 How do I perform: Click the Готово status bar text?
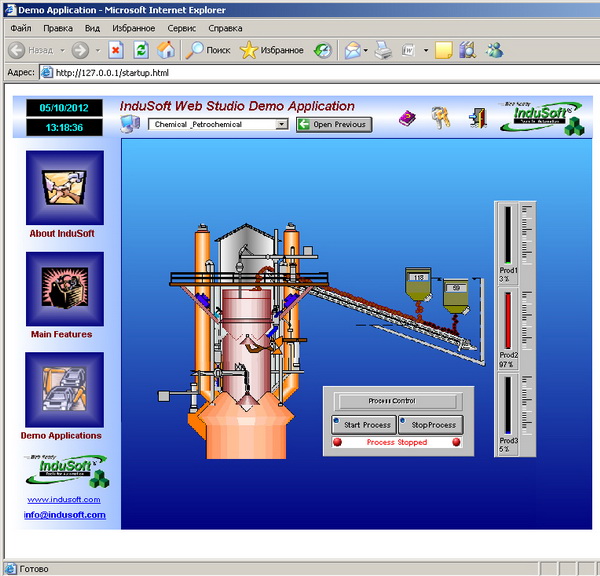[34, 569]
